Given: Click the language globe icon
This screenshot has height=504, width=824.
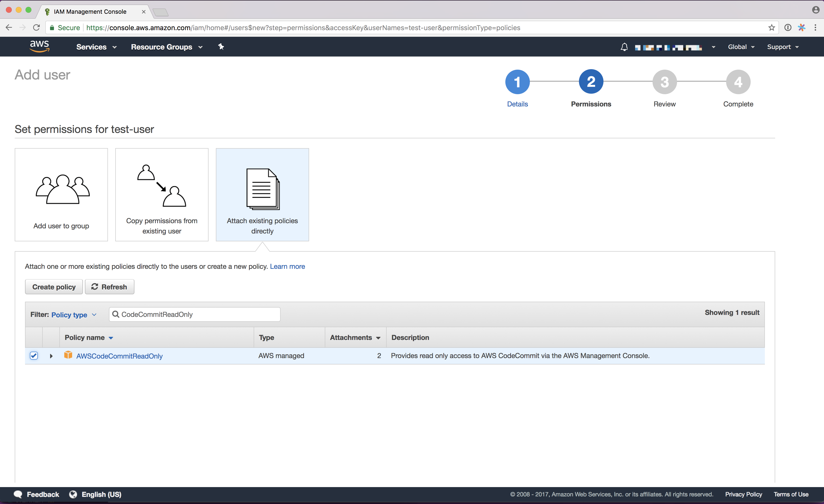Looking at the screenshot, I should tap(73, 494).
